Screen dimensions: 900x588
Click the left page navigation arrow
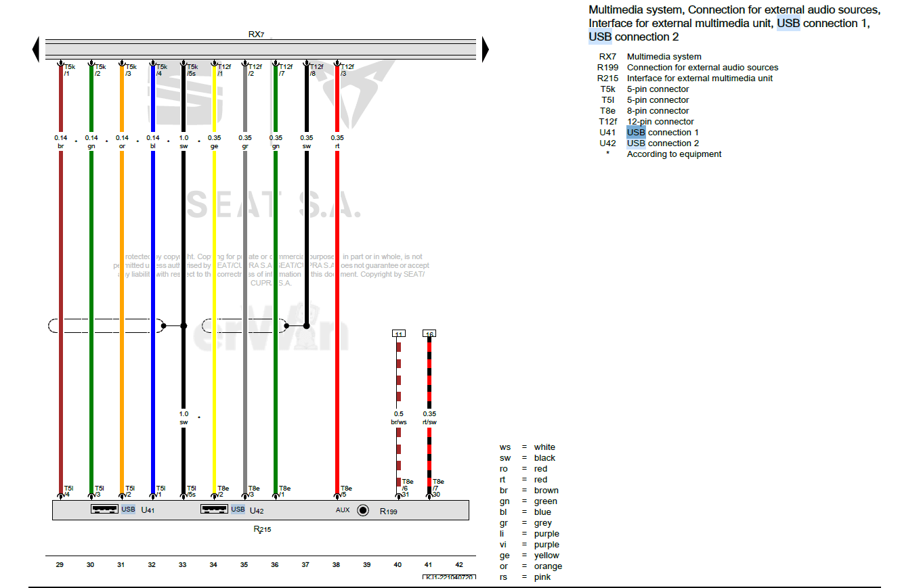pos(36,50)
